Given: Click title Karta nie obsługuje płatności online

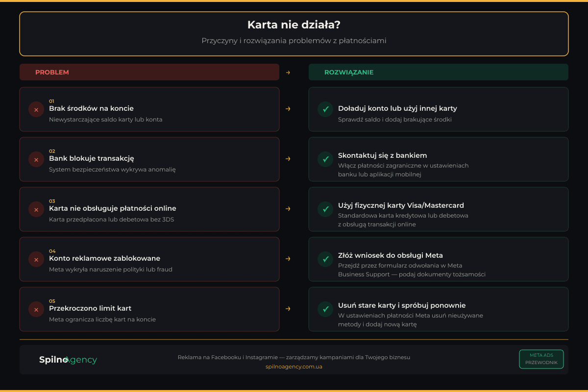Looking at the screenshot, I should (113, 208).
